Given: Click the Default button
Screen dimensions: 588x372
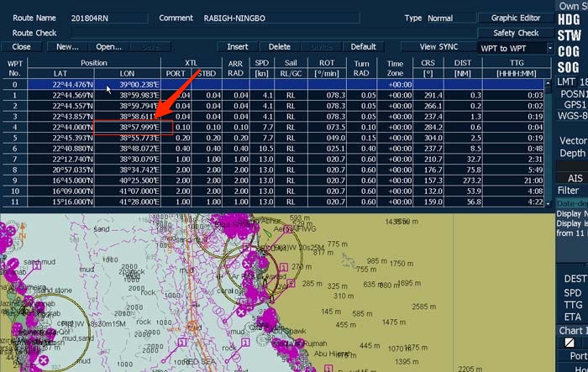Looking at the screenshot, I should click(363, 47).
